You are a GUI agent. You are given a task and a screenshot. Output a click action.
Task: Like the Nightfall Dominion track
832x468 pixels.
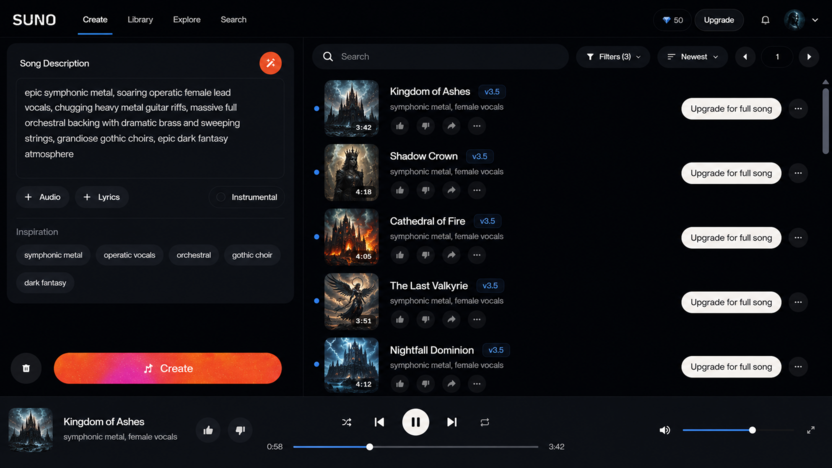400,384
